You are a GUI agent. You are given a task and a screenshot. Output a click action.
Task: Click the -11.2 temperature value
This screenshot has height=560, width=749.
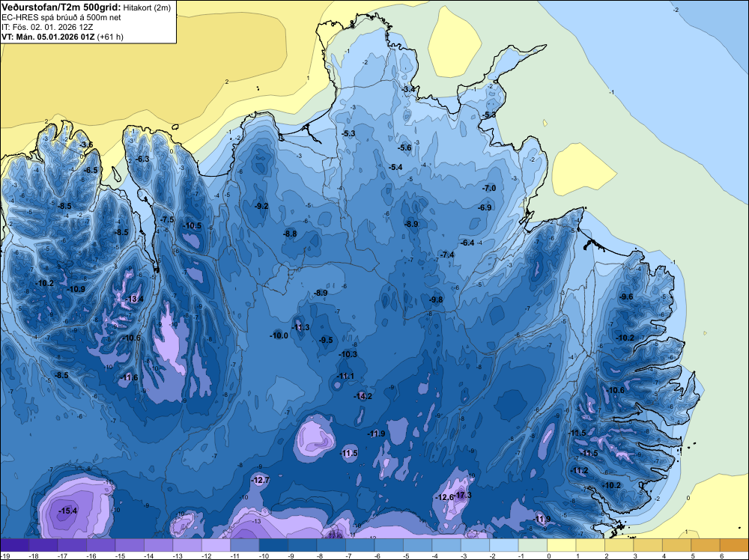click(580, 470)
